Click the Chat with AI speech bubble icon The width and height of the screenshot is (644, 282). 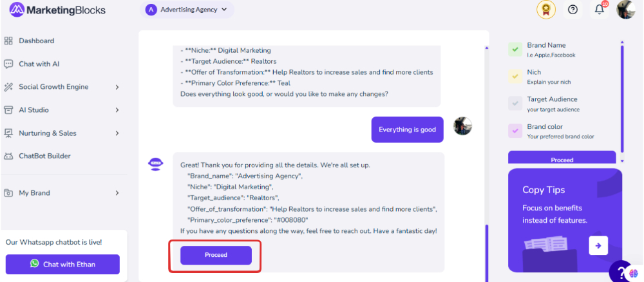(8, 64)
